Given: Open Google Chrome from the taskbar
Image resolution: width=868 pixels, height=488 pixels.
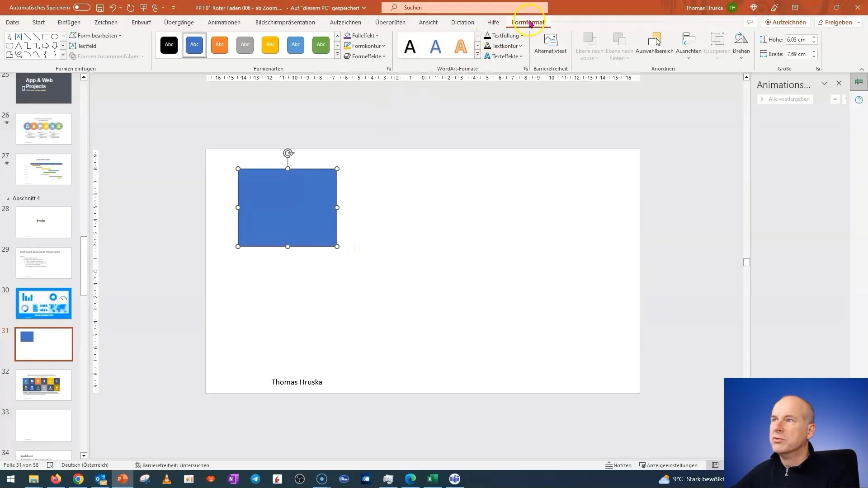Looking at the screenshot, I should click(78, 479).
